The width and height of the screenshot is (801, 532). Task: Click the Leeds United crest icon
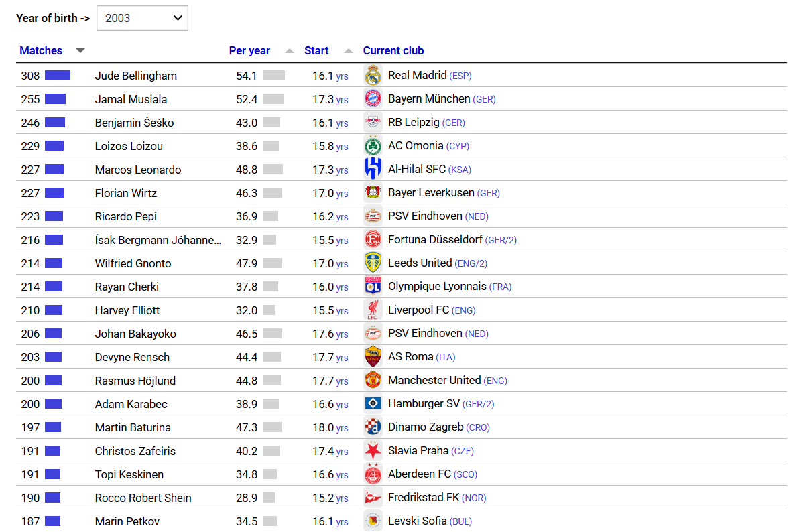[x=373, y=263]
